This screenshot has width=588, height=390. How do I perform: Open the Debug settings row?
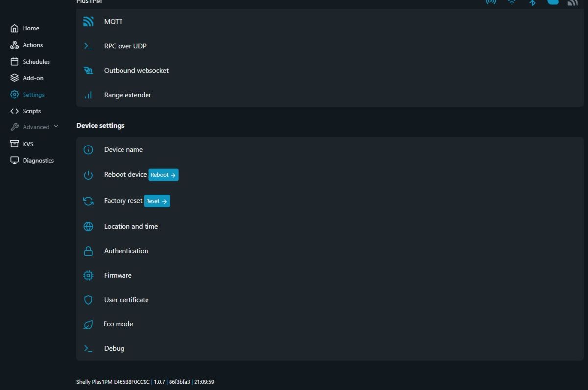click(x=114, y=349)
